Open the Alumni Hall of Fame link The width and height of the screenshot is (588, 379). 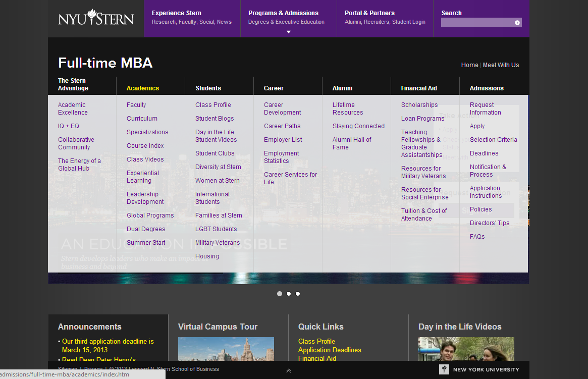tap(352, 143)
